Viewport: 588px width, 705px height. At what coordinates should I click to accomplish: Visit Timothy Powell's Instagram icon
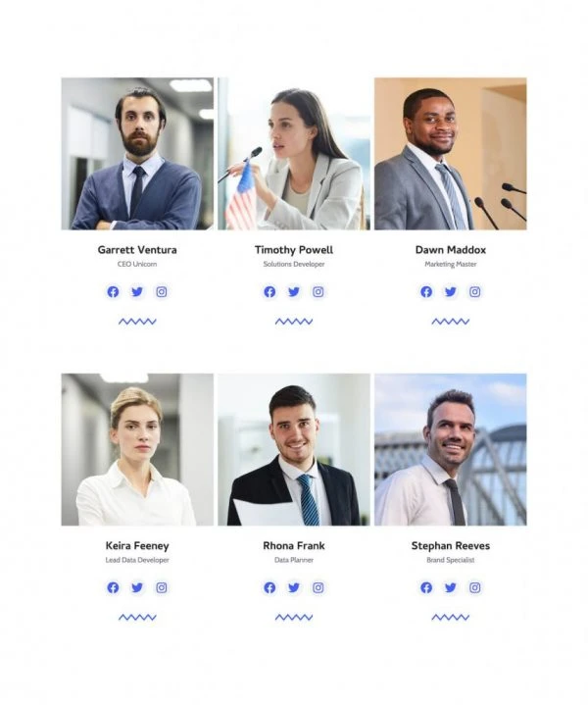tap(318, 292)
